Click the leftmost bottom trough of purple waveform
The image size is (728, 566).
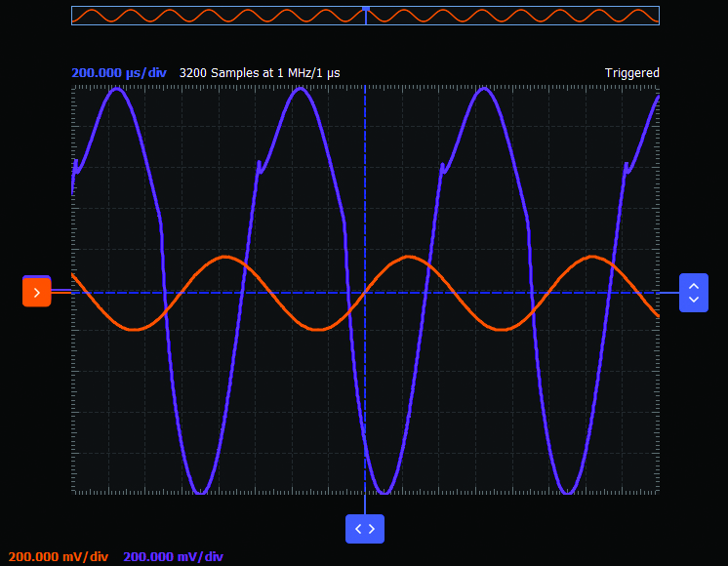pyautogui.click(x=200, y=493)
